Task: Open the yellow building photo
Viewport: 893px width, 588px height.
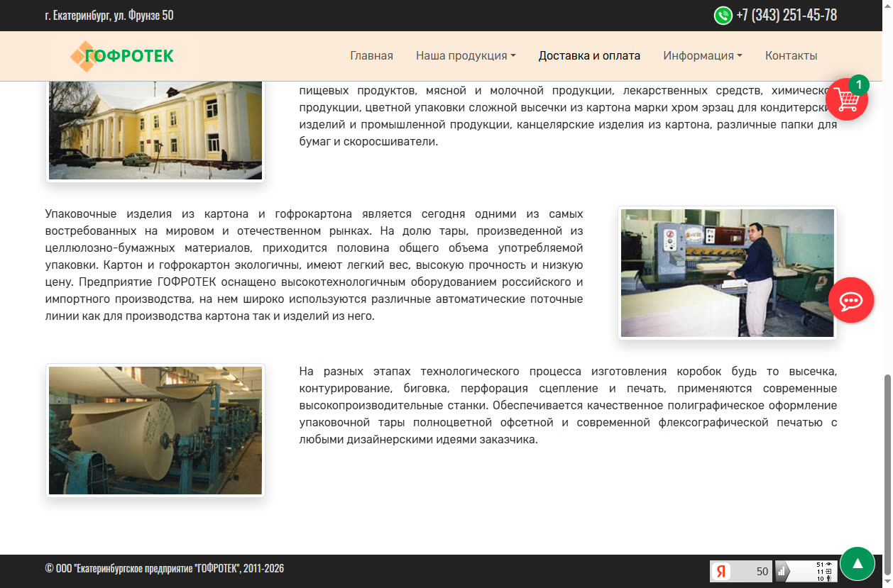Action: [x=155, y=131]
